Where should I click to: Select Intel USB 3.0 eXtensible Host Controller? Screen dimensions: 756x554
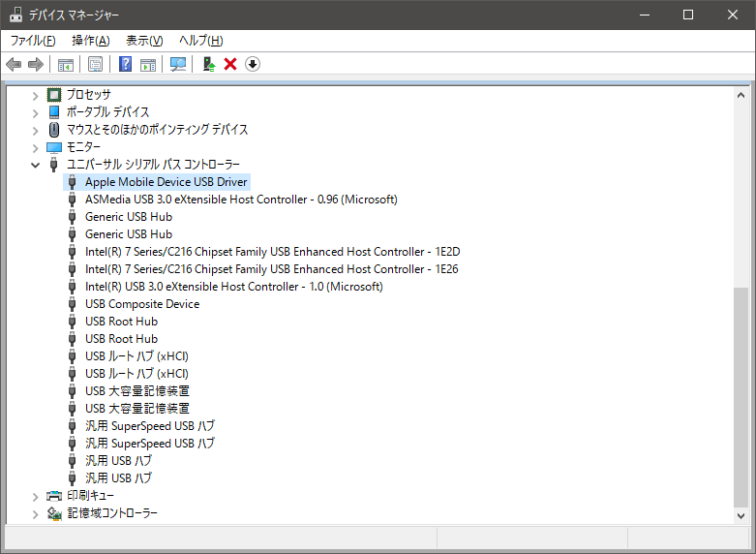click(234, 286)
